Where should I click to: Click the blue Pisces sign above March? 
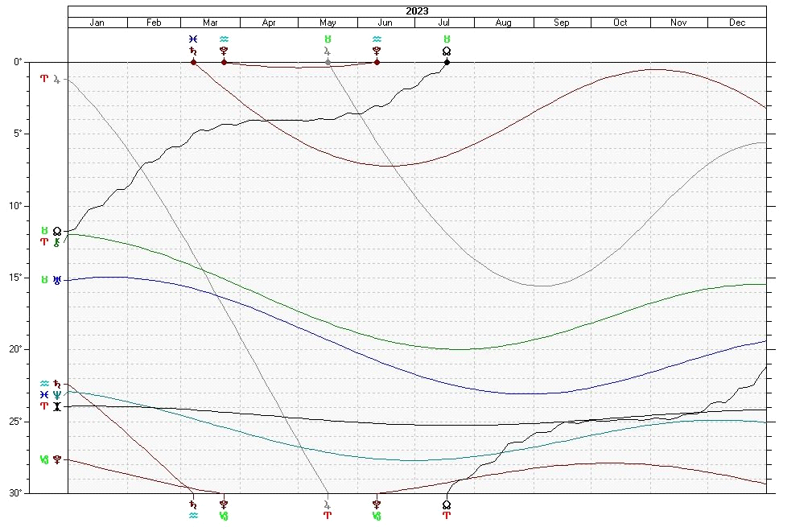193,39
